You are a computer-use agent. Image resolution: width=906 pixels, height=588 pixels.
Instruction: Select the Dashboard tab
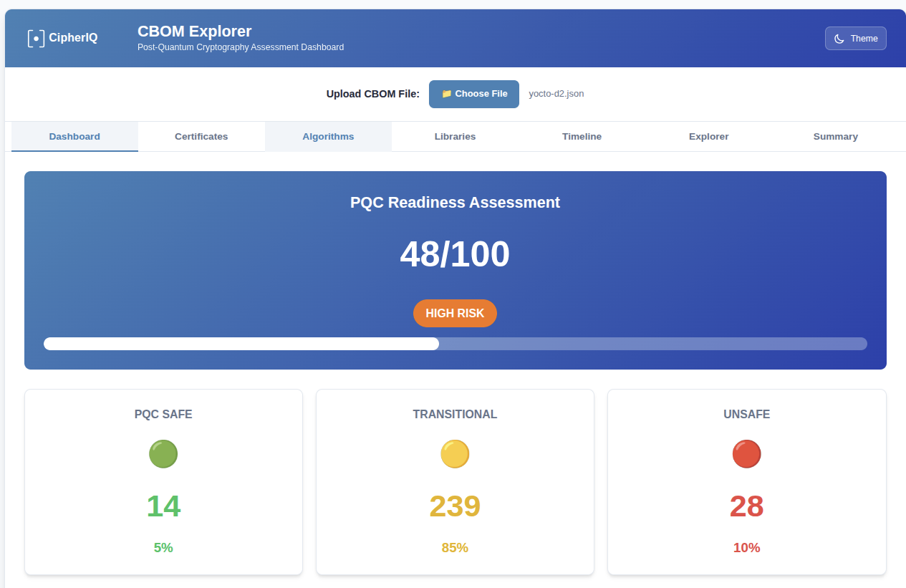[x=74, y=137]
